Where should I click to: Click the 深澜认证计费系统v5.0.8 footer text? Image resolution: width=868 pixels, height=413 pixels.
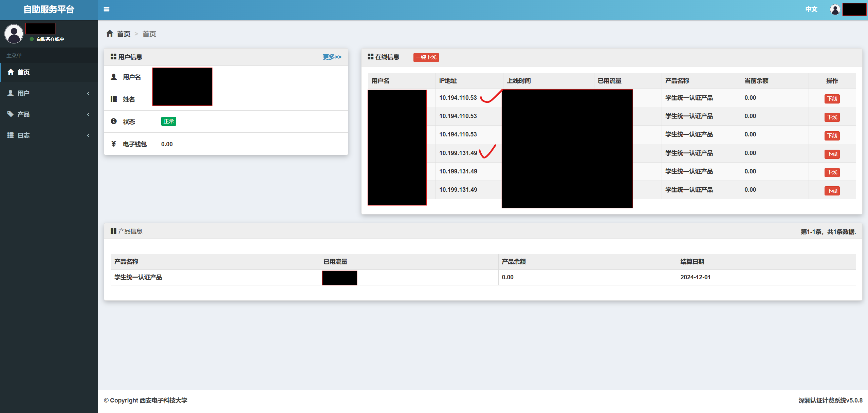point(830,400)
